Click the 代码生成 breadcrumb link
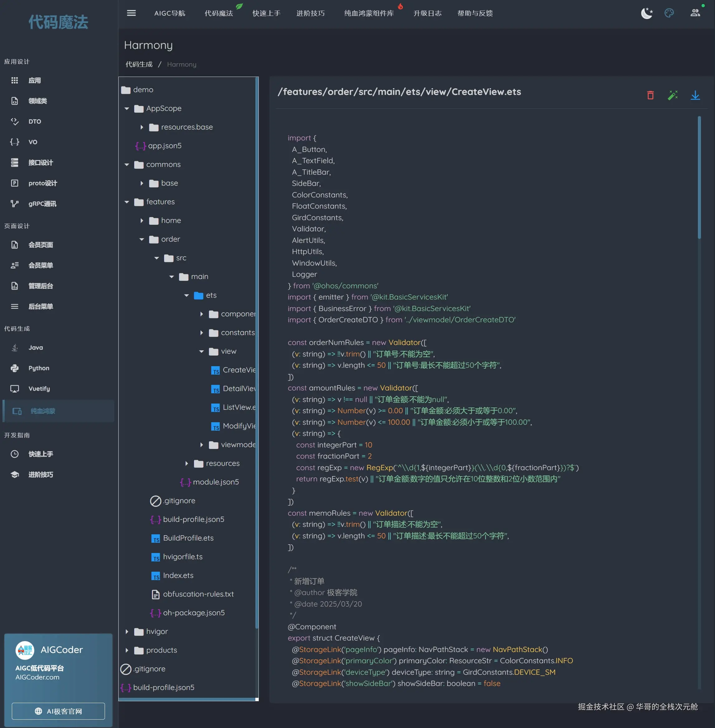 tap(139, 64)
